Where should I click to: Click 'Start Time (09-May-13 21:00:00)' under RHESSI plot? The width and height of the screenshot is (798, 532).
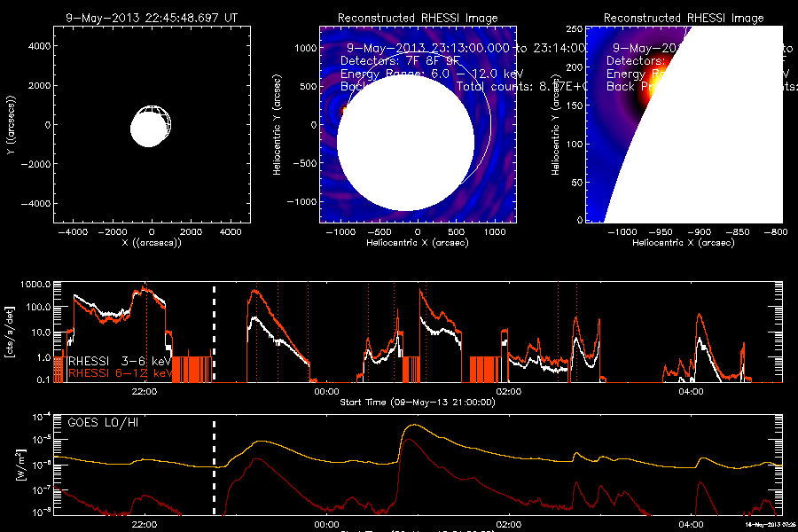tap(418, 403)
